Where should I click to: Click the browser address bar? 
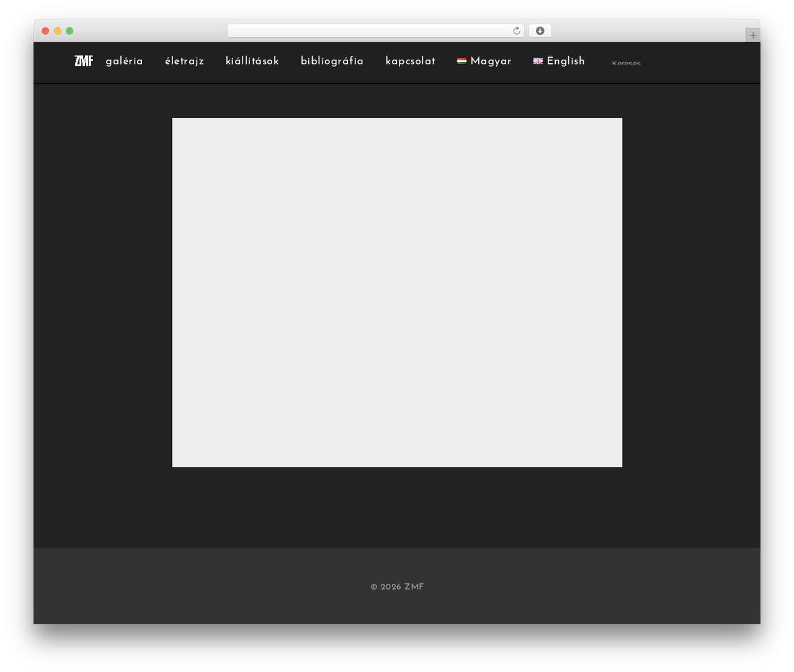tap(375, 31)
